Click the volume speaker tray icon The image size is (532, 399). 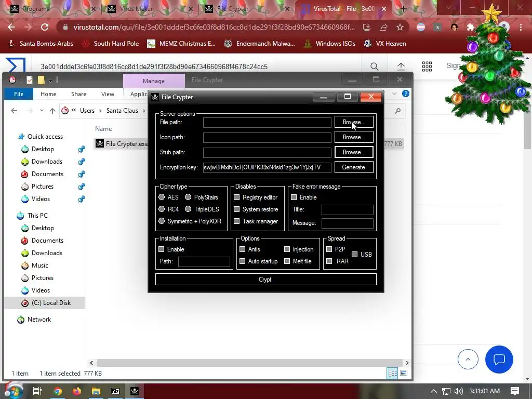458,391
